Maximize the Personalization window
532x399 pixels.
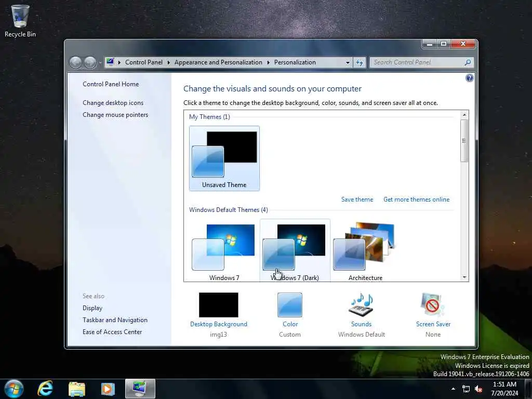[444, 44]
